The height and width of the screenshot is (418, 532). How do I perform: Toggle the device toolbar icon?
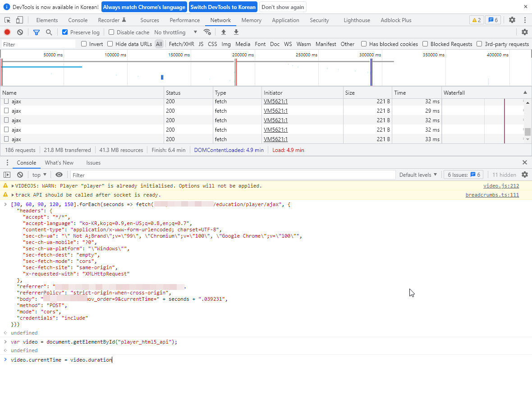click(x=20, y=20)
